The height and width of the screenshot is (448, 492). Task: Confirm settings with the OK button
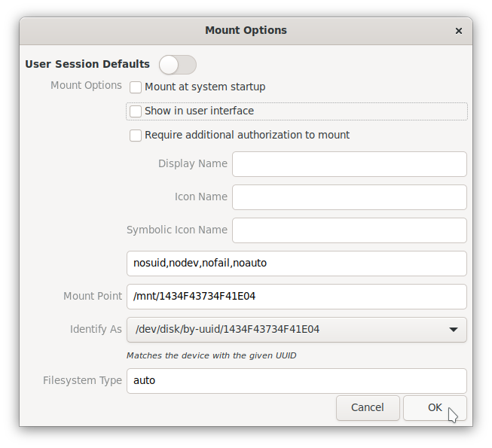[435, 407]
